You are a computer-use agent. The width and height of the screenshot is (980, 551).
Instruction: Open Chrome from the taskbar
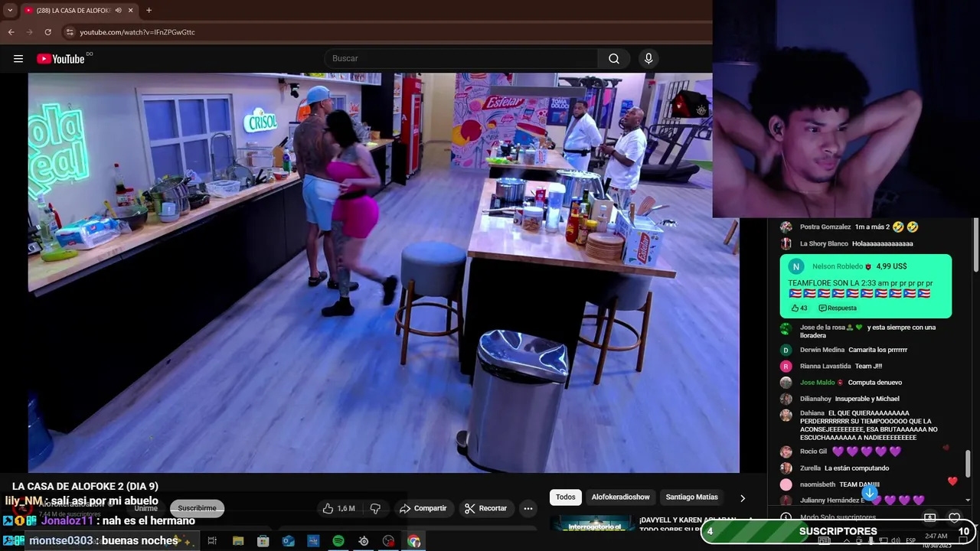(414, 541)
